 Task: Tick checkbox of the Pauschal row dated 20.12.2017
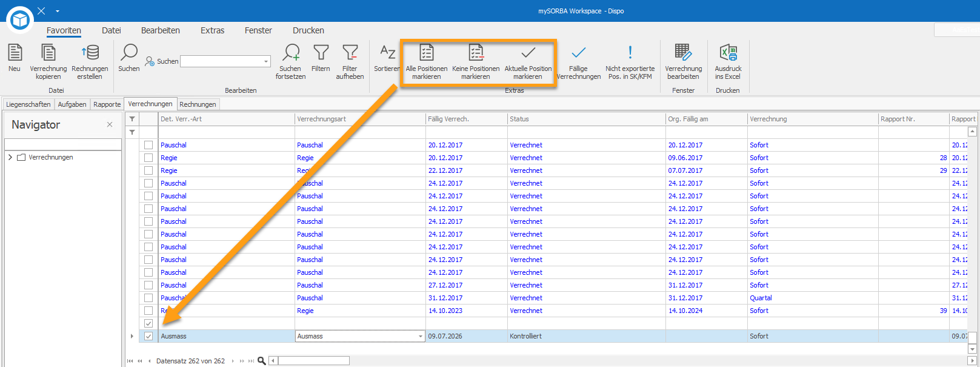coord(148,145)
